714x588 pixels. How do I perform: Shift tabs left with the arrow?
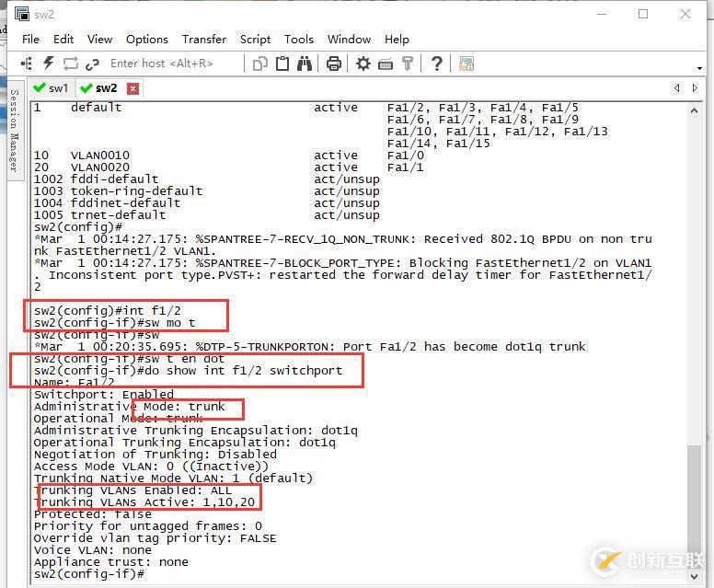click(677, 88)
